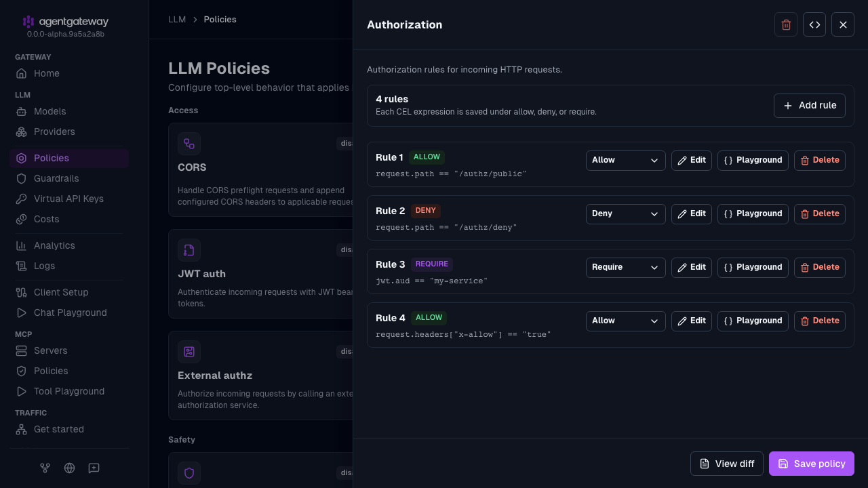
Task: Select LLM Policies in sidebar
Action: tap(69, 158)
